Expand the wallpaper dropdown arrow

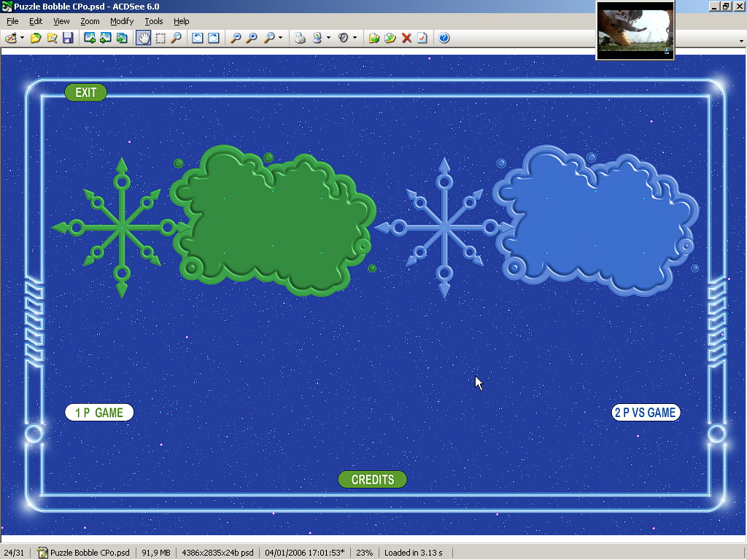(329, 38)
